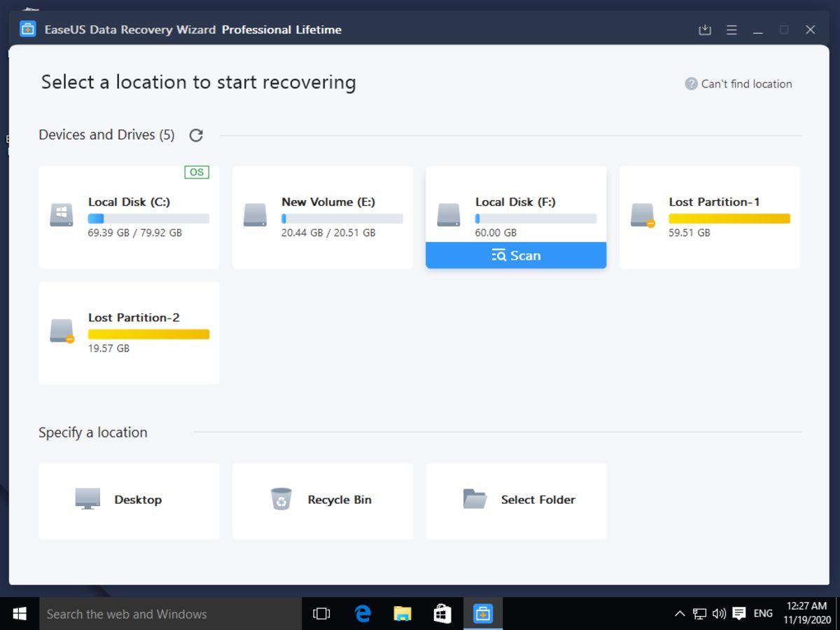Click the Lost Partition-1 yellow usage bar
The image size is (840, 630).
pos(729,219)
